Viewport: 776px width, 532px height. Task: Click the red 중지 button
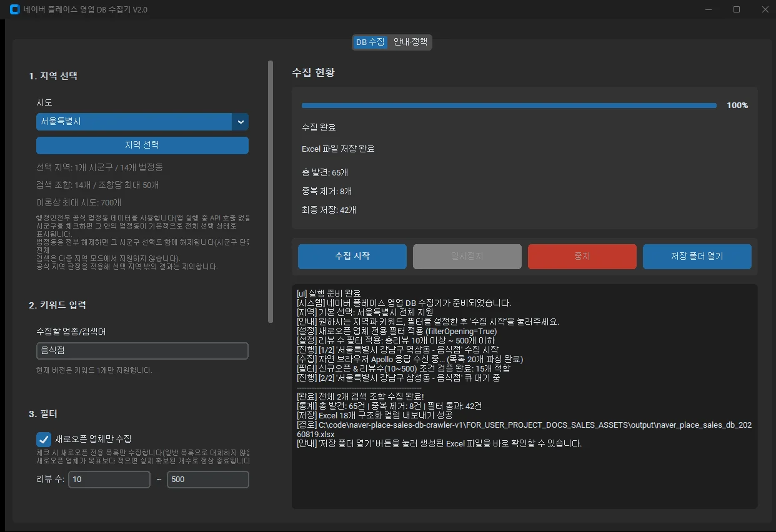point(582,256)
